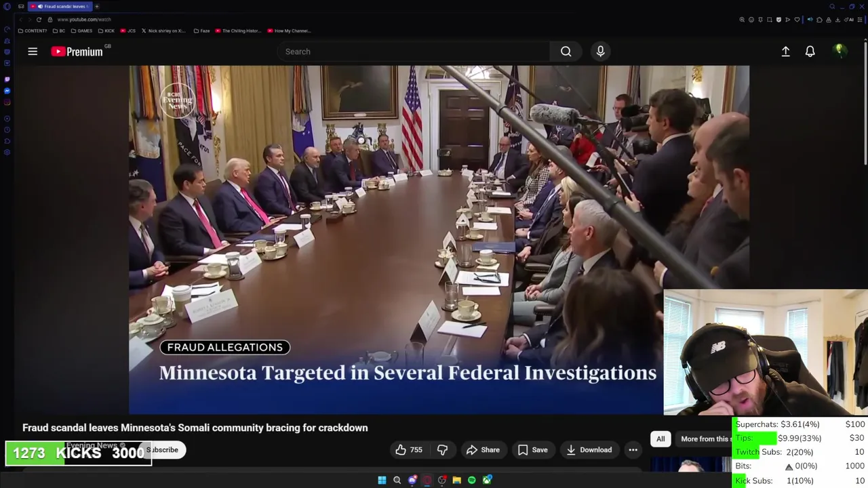Image resolution: width=868 pixels, height=488 pixels.
Task: Start voice search with the microphone icon
Action: click(600, 52)
